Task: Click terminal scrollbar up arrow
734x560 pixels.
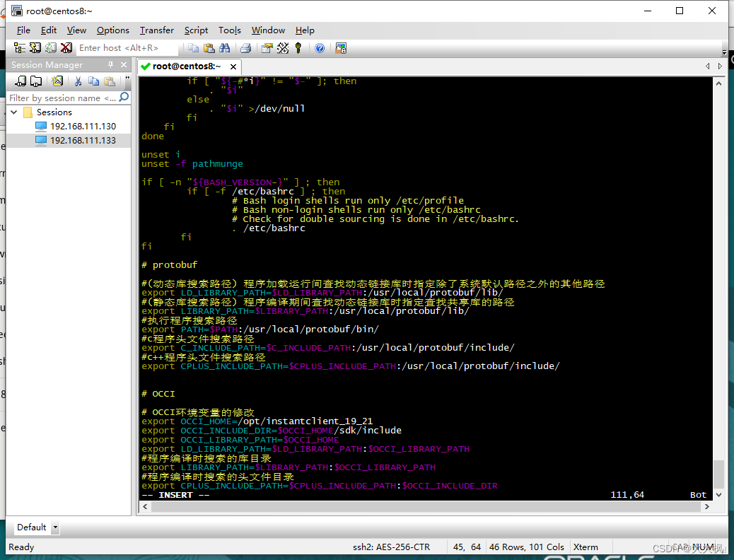Action: tap(718, 83)
